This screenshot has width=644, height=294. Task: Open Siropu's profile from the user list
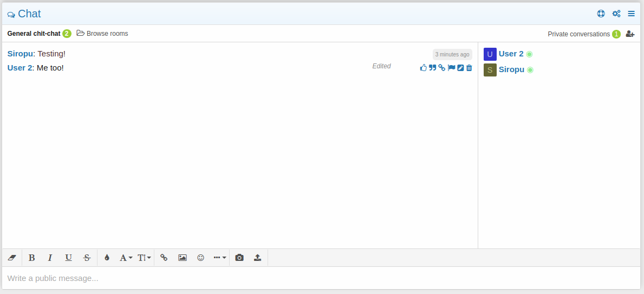coord(511,69)
